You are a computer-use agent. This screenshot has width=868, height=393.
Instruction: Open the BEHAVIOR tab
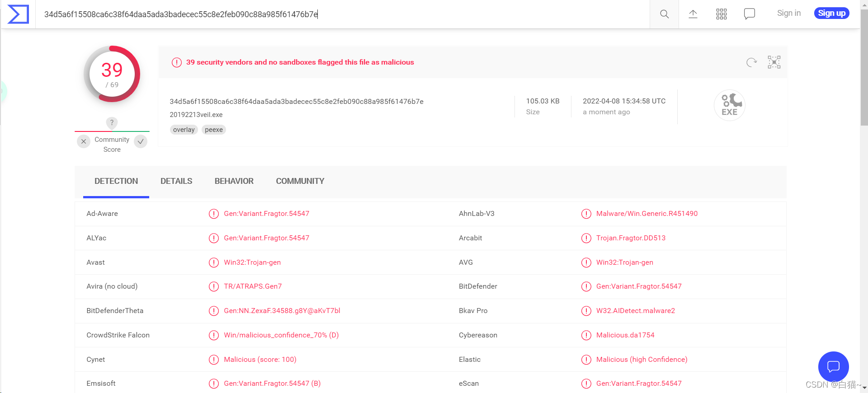(x=234, y=181)
